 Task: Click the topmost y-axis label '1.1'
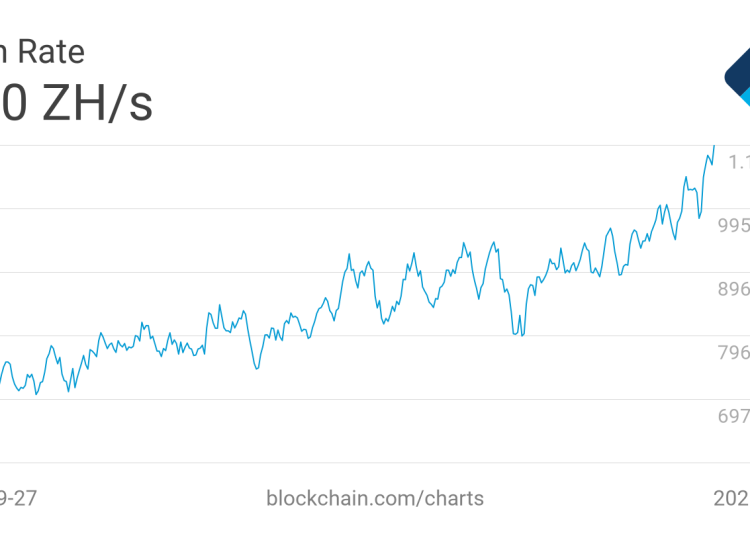pos(738,162)
